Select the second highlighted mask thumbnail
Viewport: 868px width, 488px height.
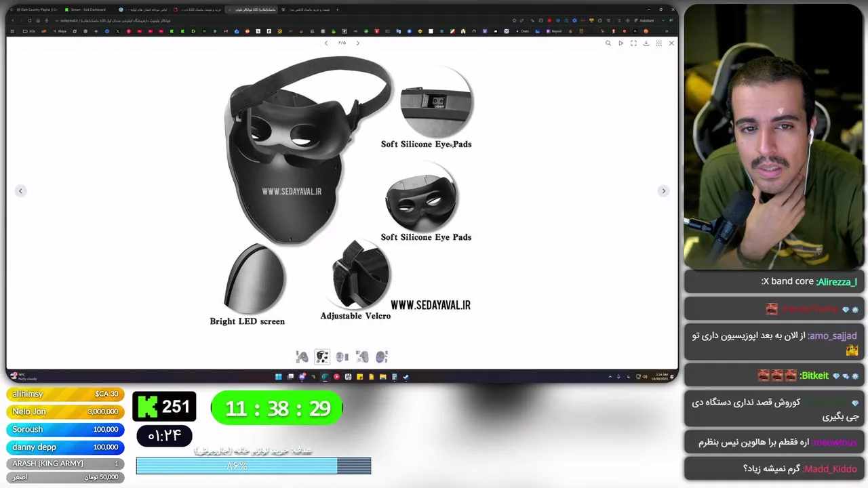pos(322,357)
